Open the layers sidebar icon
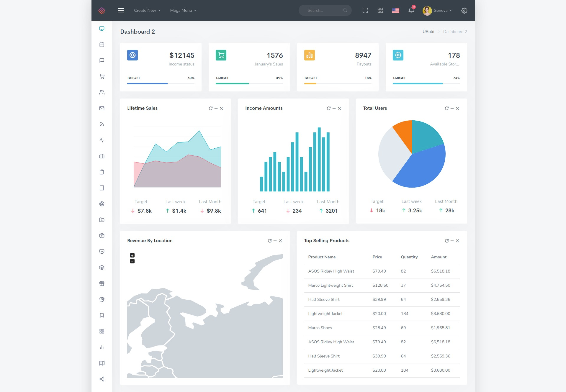This screenshot has height=392, width=566. tap(102, 268)
